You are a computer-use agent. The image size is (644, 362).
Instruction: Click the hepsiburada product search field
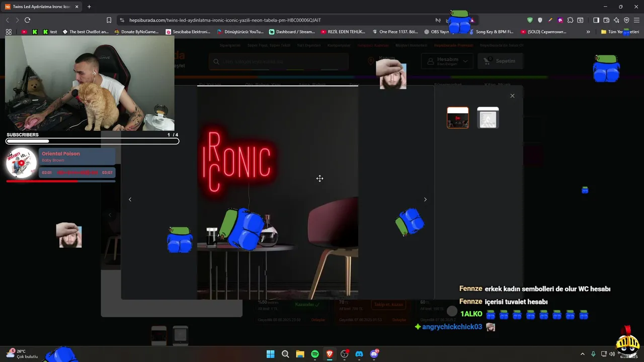click(x=279, y=61)
